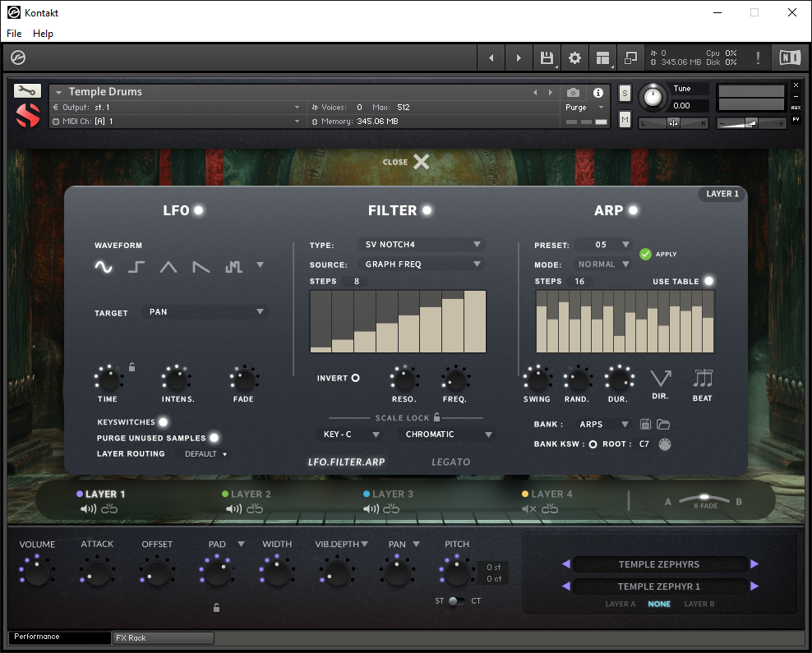Adjust the ST/CT pitch slider switch
Screen dimensions: 812x653
pos(456,600)
